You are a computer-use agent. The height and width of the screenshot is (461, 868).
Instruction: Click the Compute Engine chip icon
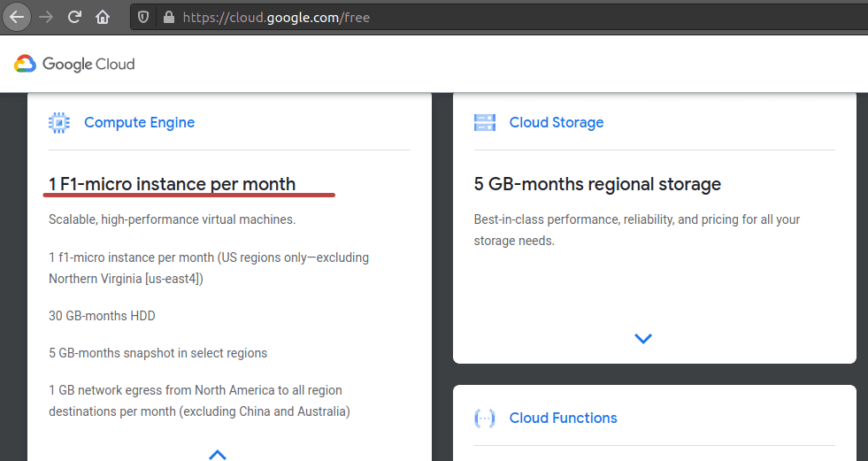pos(59,123)
